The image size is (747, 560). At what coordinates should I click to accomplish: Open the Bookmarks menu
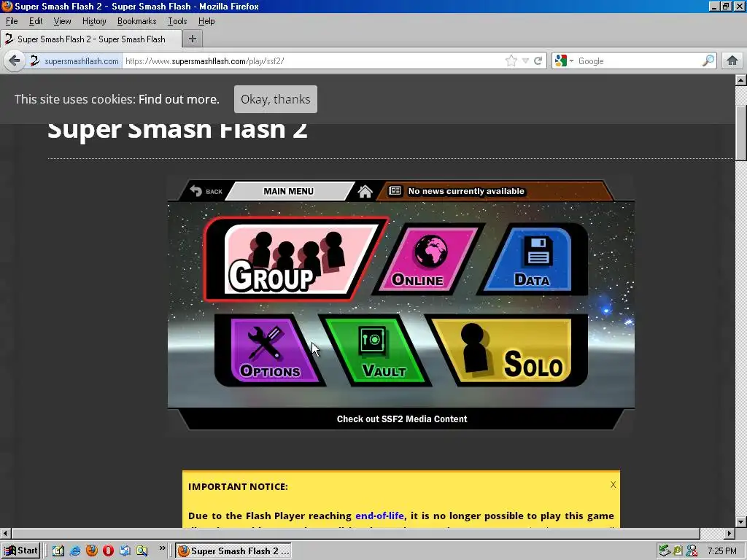point(136,21)
